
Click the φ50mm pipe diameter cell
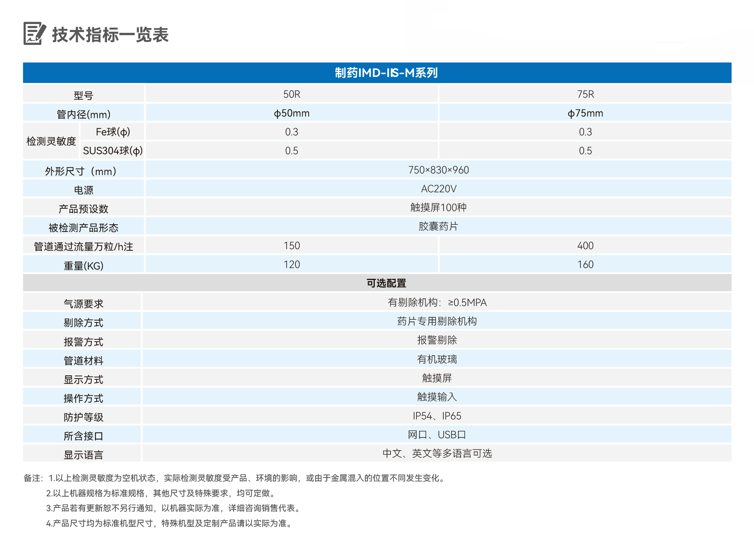[x=292, y=113]
